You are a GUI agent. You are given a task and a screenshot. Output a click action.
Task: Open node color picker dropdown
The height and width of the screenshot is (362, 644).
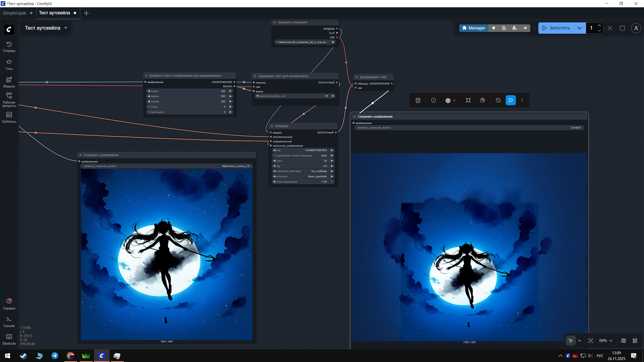450,100
